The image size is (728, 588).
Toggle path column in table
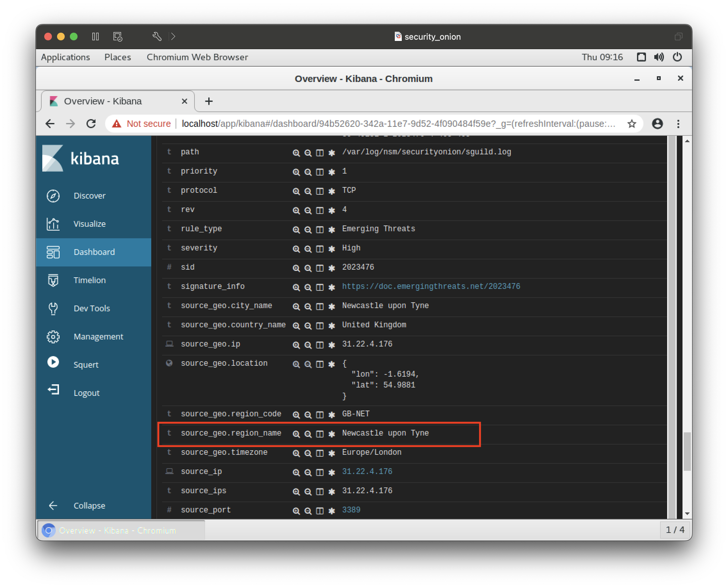319,153
